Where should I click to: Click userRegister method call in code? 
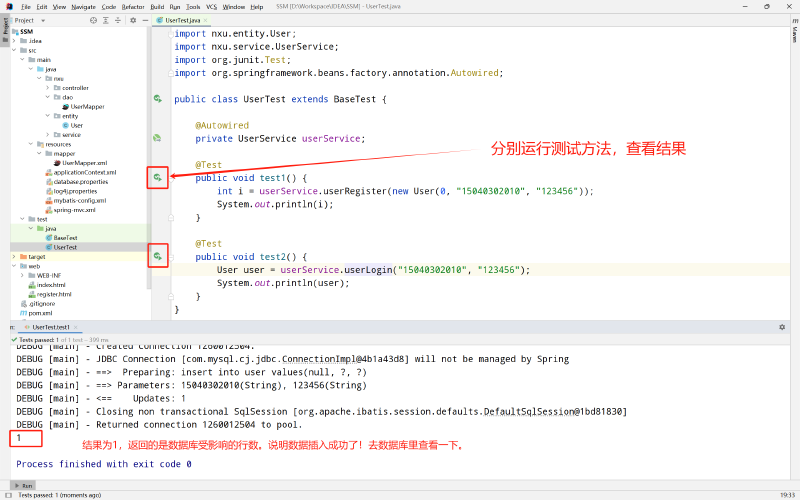tap(355, 191)
